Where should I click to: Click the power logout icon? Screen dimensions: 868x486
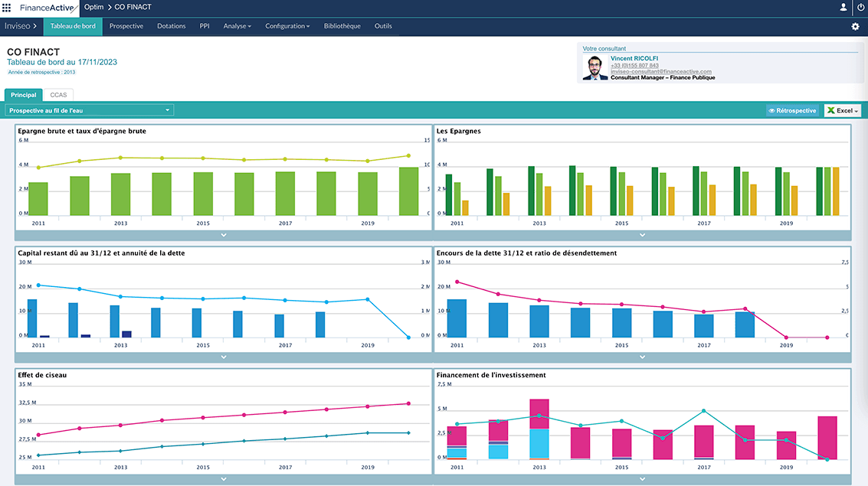[860, 7]
